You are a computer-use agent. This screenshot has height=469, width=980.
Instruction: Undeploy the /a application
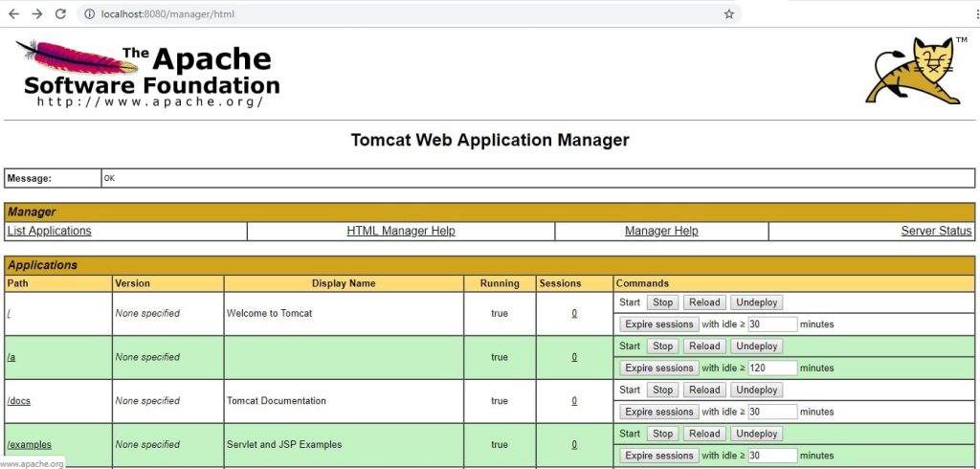[x=756, y=346]
